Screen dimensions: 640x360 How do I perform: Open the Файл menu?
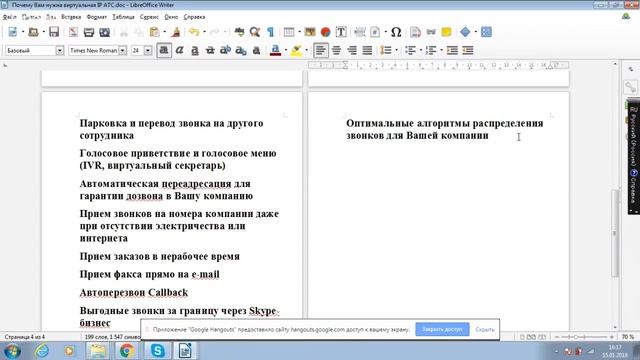(x=9, y=17)
